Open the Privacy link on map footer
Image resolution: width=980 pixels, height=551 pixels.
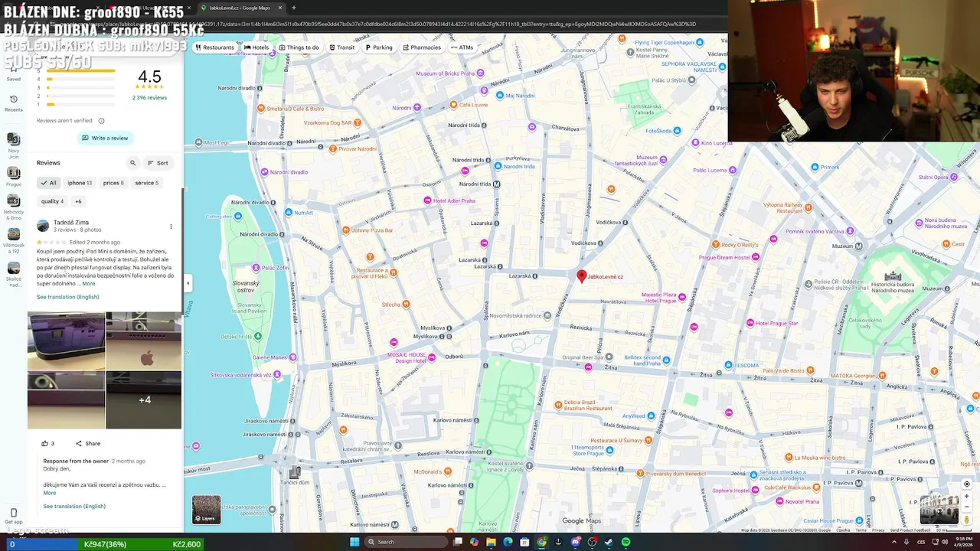tap(878, 530)
